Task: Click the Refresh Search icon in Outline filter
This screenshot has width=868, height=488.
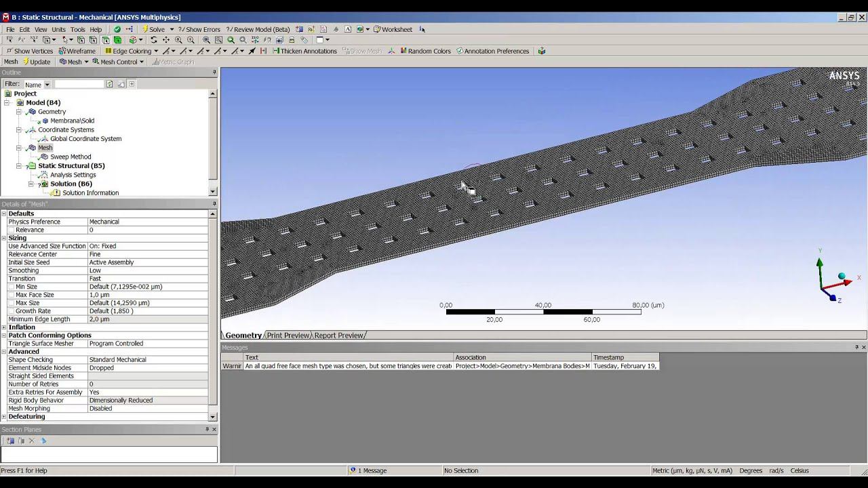Action: tap(109, 84)
